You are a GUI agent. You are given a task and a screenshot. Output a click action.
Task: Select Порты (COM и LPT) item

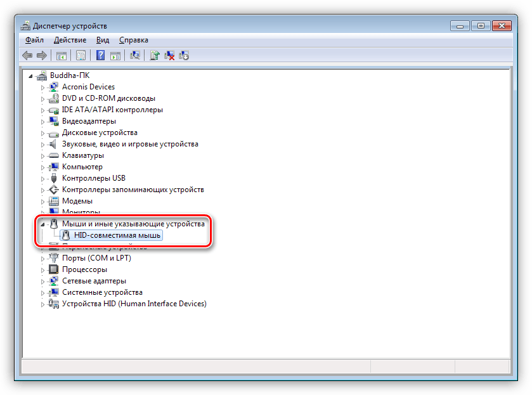coord(96,258)
